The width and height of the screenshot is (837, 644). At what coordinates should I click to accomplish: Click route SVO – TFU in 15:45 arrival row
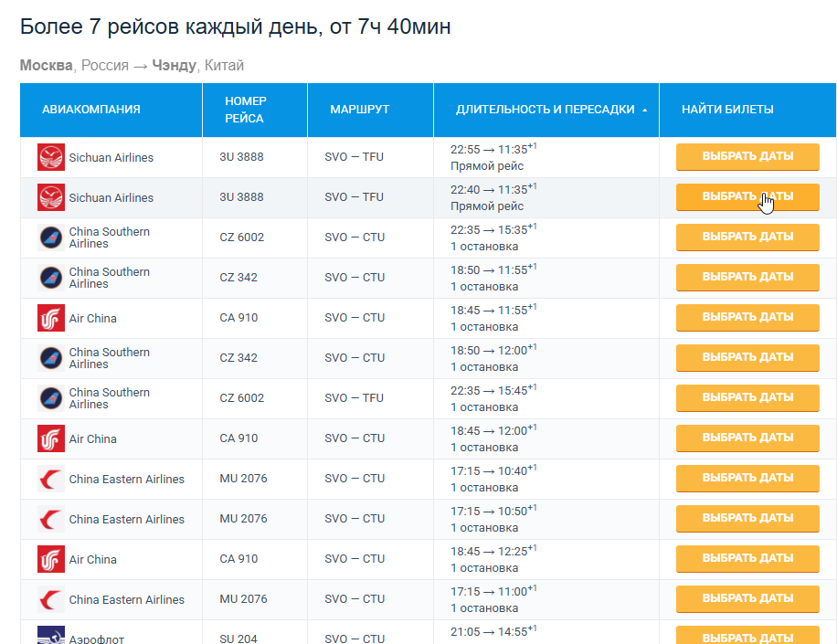pos(354,397)
